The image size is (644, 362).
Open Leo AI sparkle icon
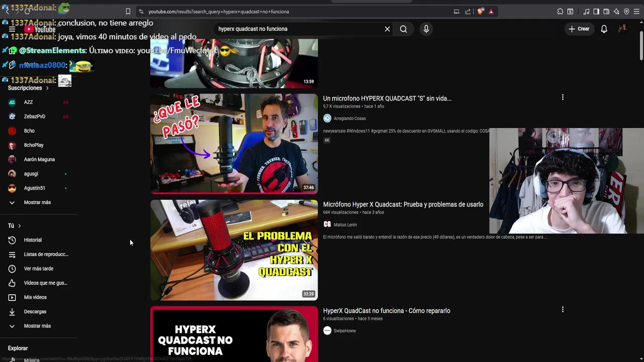click(616, 12)
